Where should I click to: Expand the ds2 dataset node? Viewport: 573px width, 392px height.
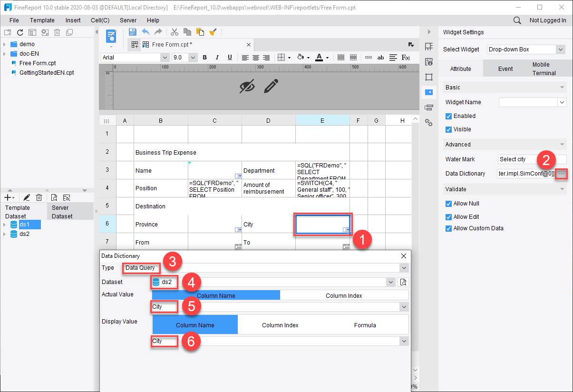pyautogui.click(x=4, y=234)
